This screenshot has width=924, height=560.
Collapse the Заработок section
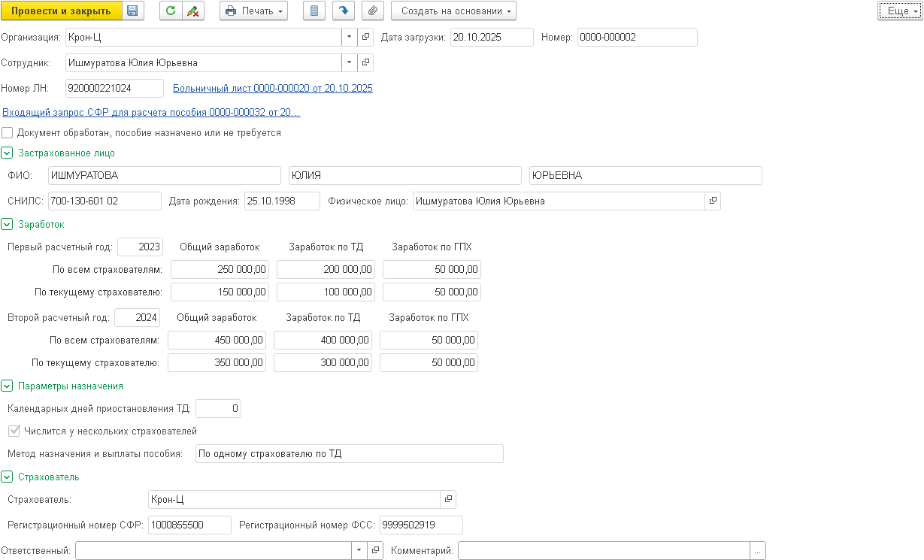(8, 224)
